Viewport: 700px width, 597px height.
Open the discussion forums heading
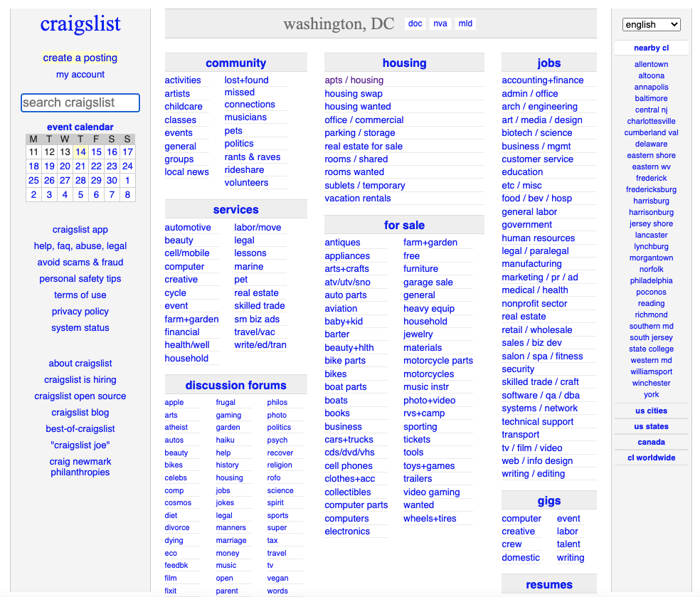coord(235,386)
